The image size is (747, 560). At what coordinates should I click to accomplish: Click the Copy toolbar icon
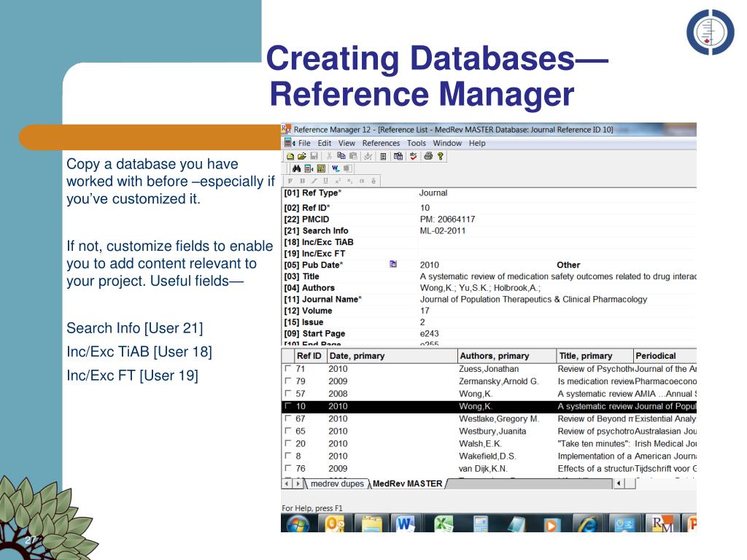point(341,156)
